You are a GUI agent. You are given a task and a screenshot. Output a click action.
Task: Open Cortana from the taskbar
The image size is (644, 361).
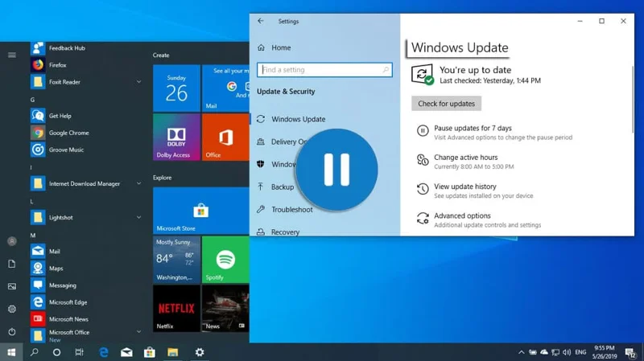point(56,352)
